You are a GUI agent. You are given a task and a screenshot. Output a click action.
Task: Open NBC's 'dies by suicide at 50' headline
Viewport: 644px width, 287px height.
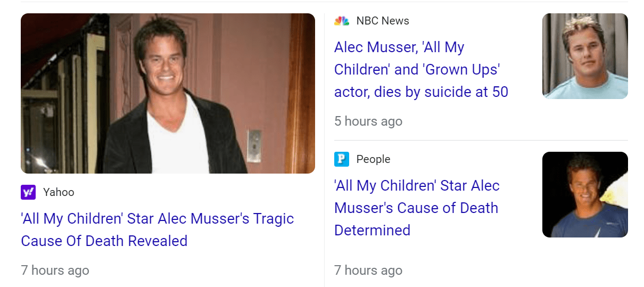421,70
